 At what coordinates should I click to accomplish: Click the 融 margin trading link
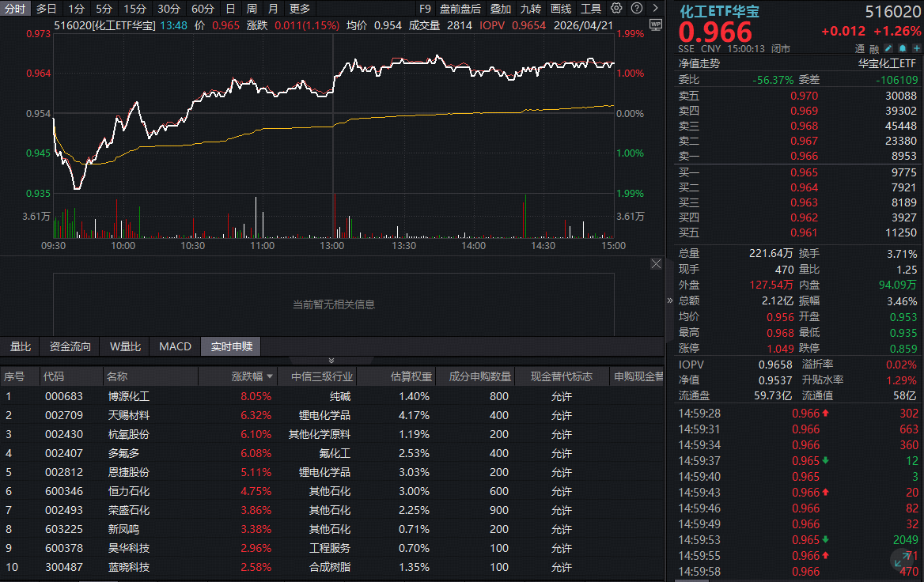[x=874, y=48]
